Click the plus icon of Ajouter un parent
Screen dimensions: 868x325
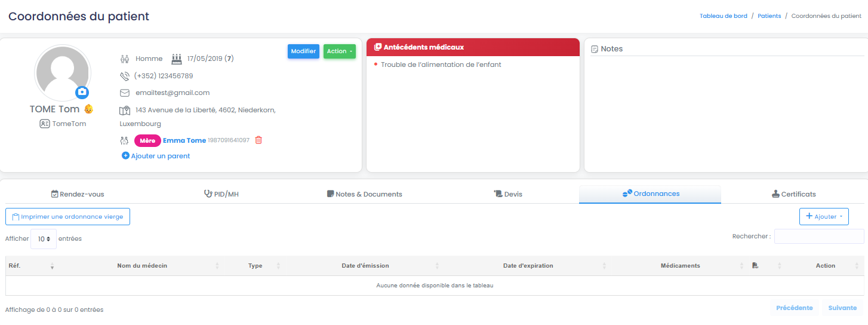click(x=125, y=155)
